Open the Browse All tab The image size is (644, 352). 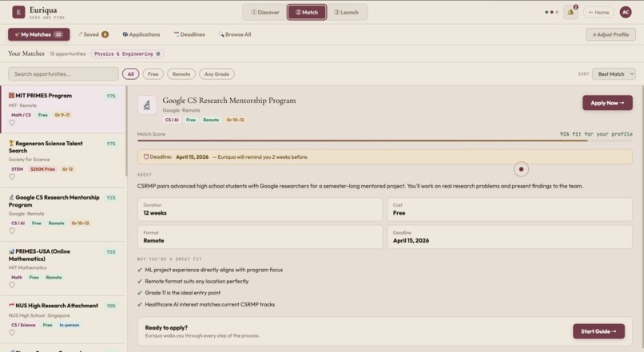click(x=235, y=34)
